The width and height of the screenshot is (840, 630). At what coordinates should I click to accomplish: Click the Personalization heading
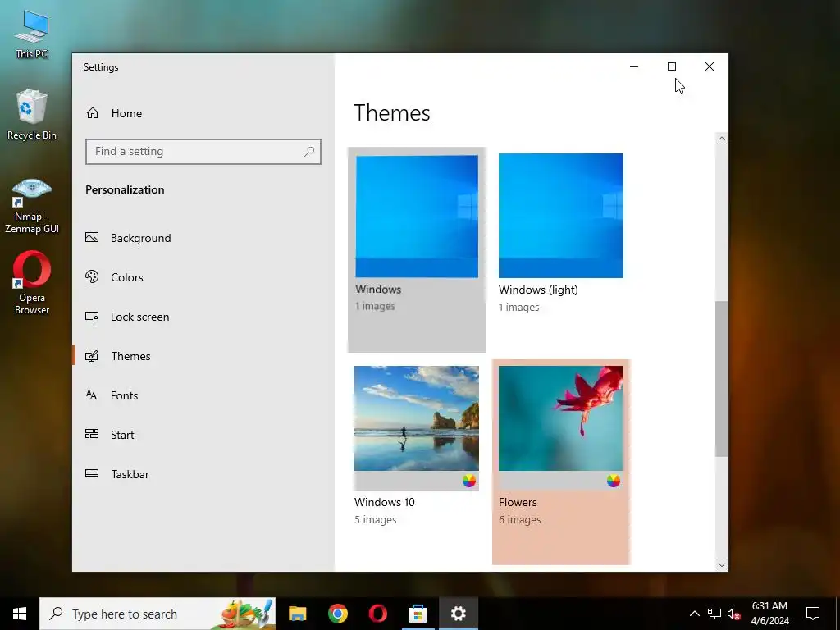125,189
